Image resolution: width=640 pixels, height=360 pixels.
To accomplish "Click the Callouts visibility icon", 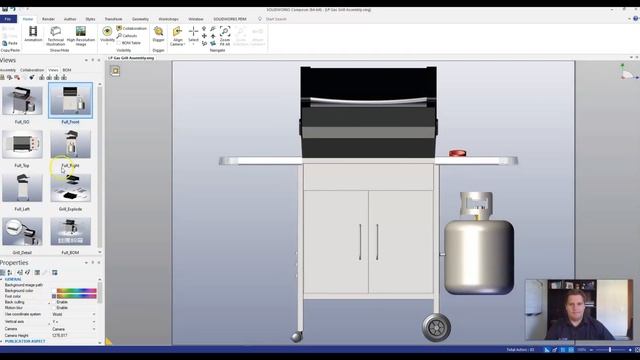I will click(119, 36).
